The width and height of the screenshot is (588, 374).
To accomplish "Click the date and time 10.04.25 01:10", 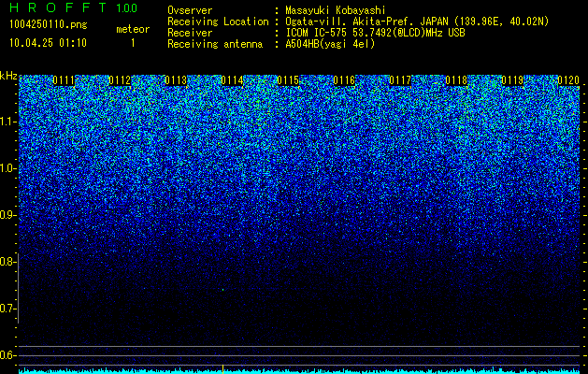I will (x=49, y=42).
